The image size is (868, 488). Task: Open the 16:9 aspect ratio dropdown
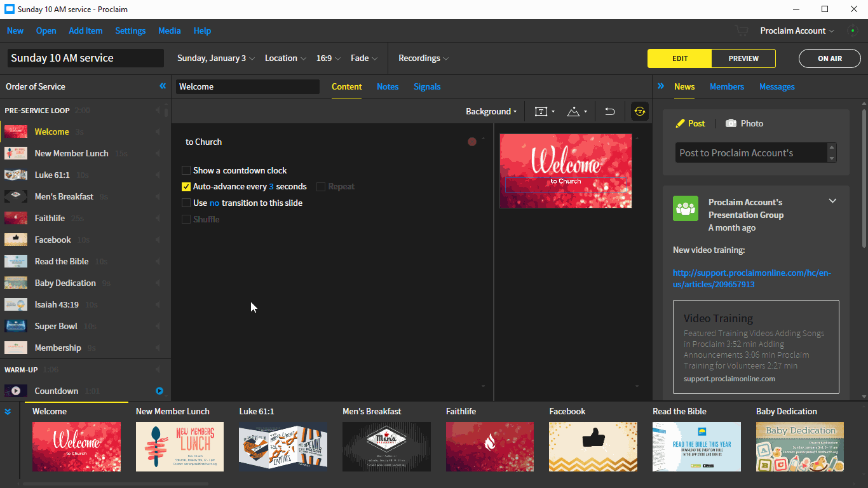(329, 58)
